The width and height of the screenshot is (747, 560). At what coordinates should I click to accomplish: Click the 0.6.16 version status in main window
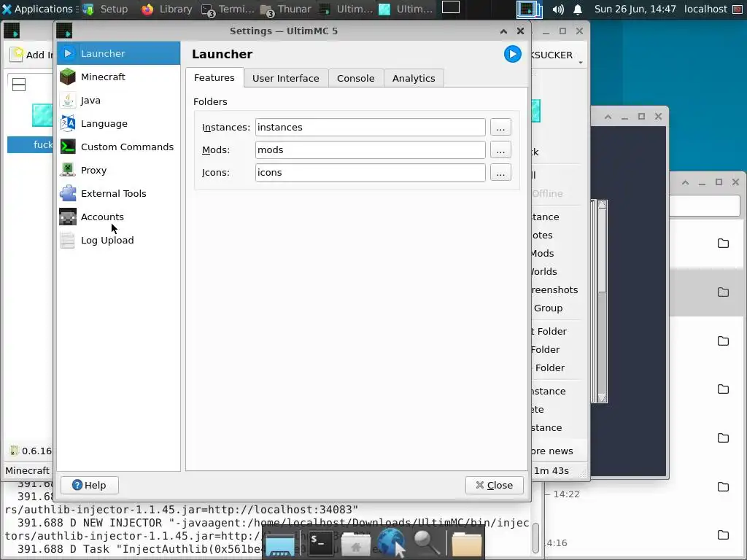31,451
